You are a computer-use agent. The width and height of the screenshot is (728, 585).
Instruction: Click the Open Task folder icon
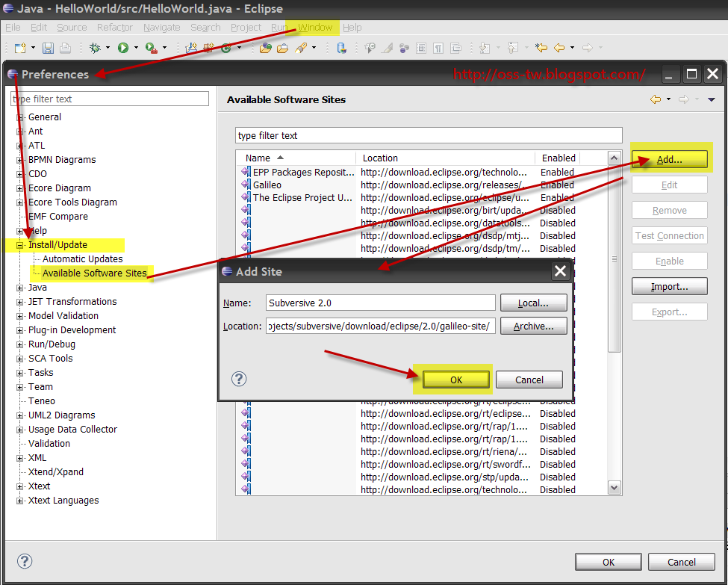click(x=282, y=48)
